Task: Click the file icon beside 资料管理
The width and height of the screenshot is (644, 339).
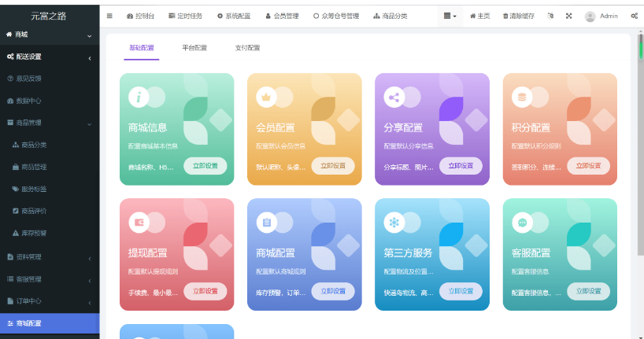Action: 10,257
